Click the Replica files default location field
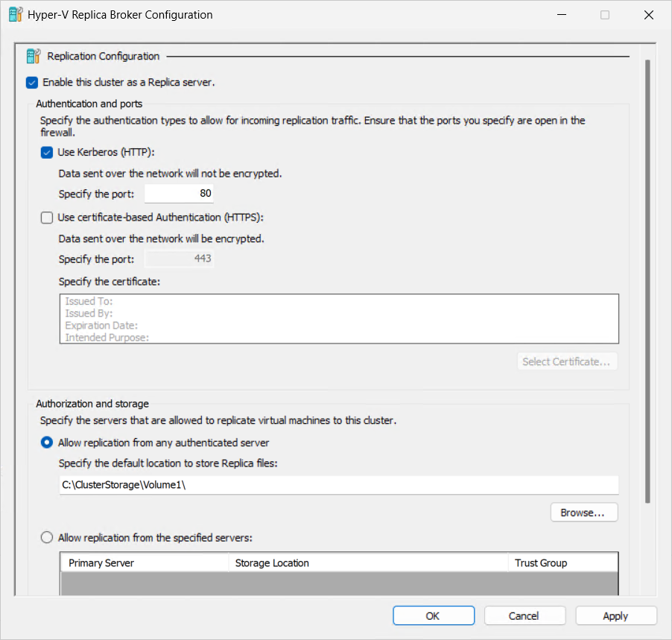 [339, 485]
